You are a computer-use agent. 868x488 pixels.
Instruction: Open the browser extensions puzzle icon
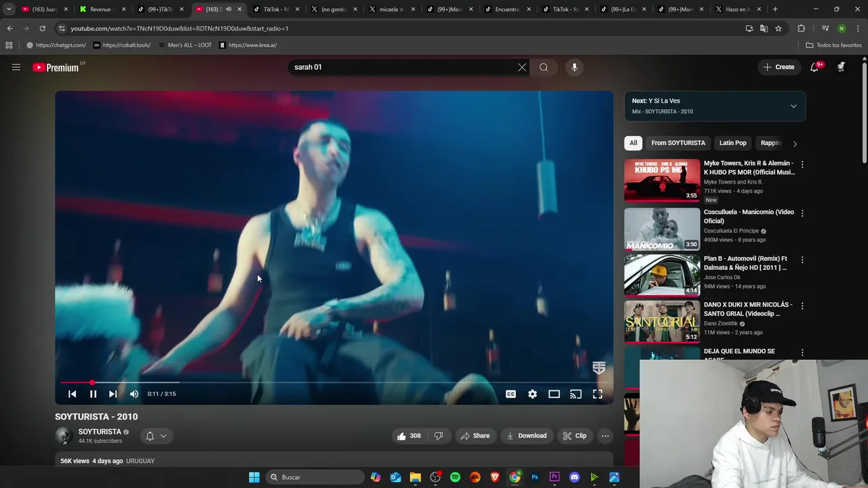pyautogui.click(x=801, y=28)
